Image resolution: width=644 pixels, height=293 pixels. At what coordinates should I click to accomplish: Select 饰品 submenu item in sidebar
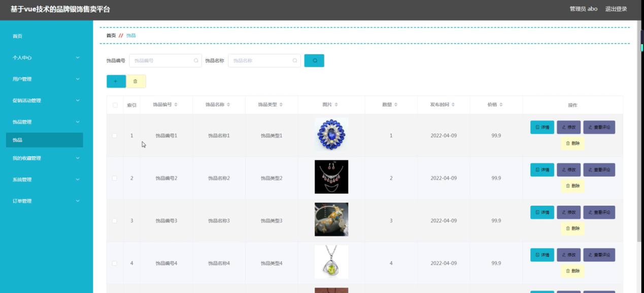[45, 140]
